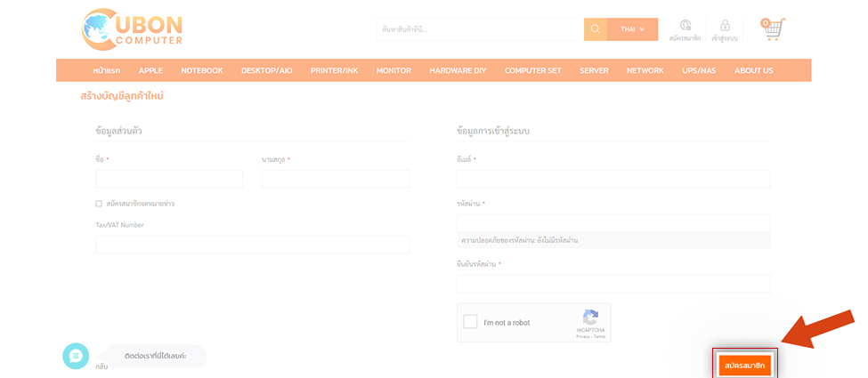Open the NOTEBOOK menu
868x378 pixels.
(201, 70)
